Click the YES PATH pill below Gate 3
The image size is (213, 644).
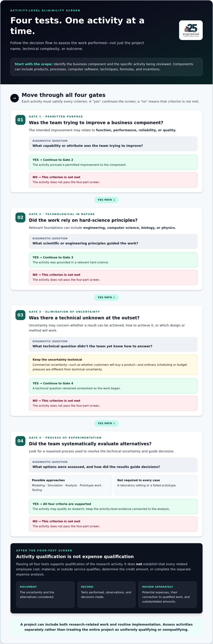point(106,423)
